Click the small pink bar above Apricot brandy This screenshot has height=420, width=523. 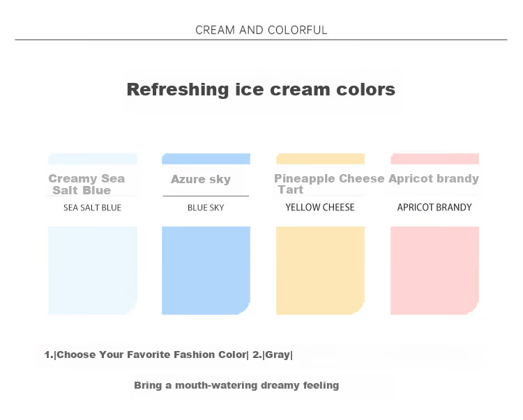[434, 159]
